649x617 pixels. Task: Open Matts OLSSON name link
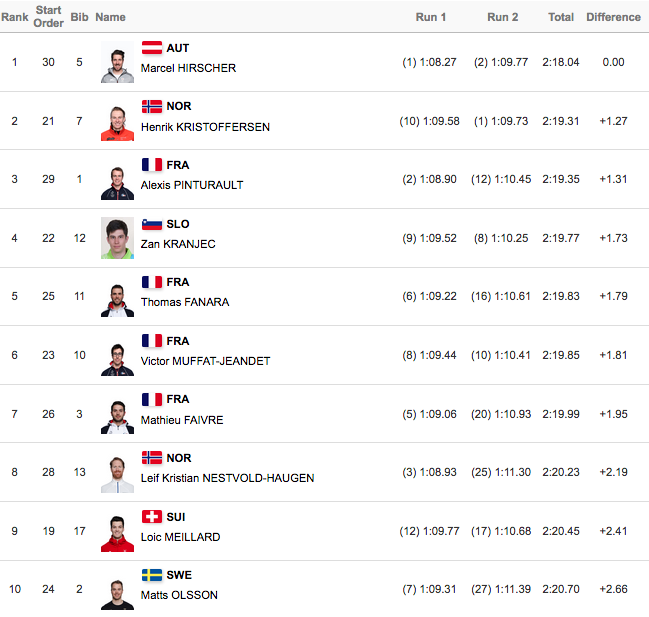click(179, 595)
